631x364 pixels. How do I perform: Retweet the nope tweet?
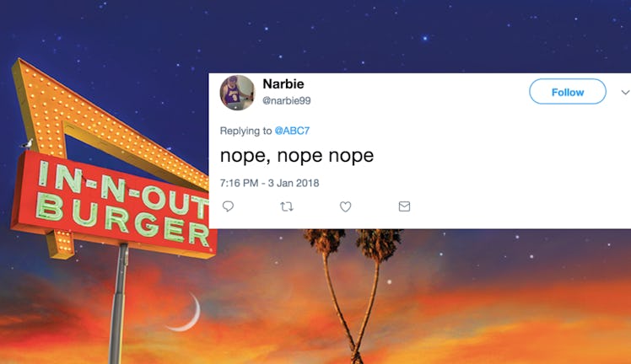[x=287, y=207]
